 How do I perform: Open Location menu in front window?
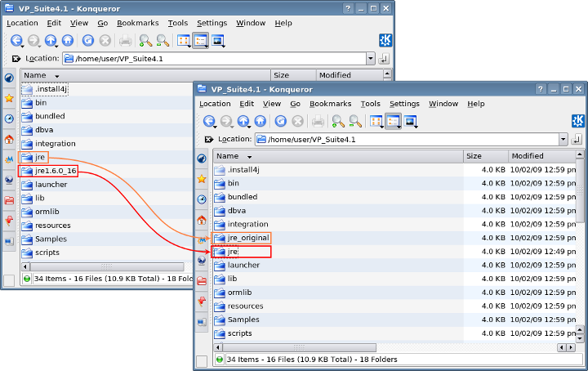[215, 104]
